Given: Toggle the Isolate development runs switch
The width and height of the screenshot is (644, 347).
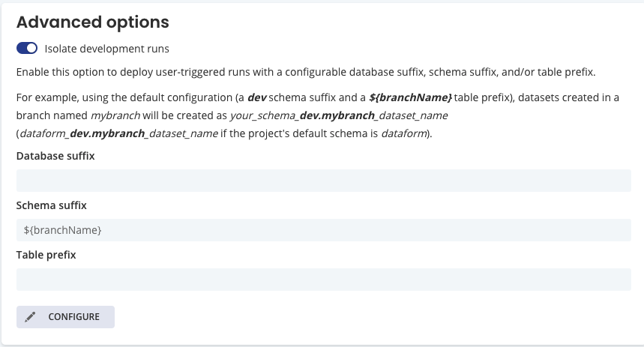Looking at the screenshot, I should click(x=27, y=49).
